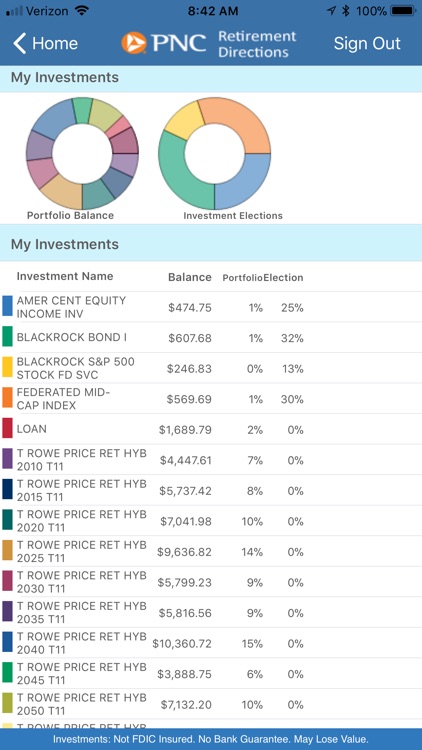Go back using the Home chevron
This screenshot has width=422, height=750.
click(x=20, y=44)
